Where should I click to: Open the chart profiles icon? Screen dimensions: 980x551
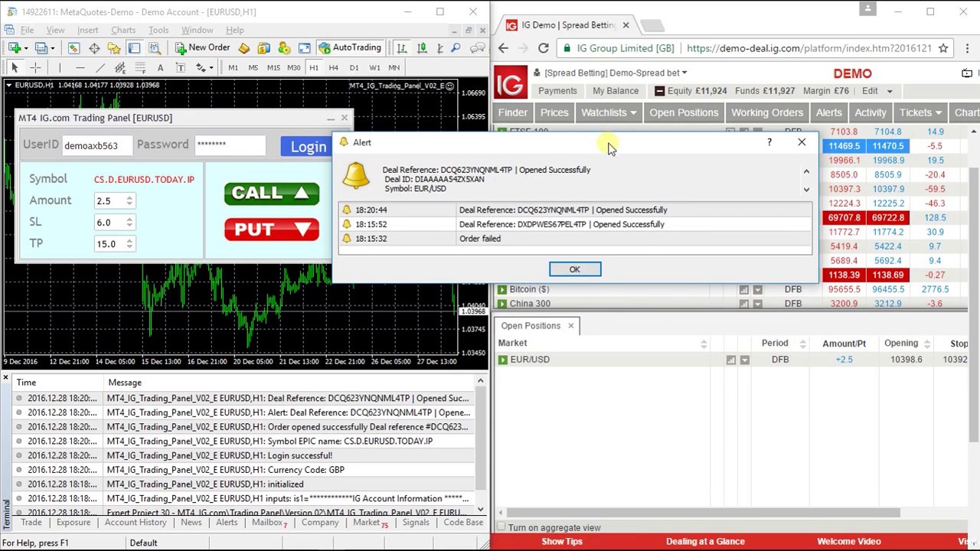(41, 47)
